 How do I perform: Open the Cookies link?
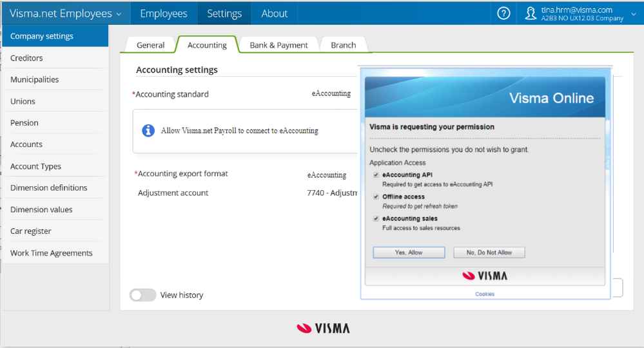click(485, 295)
